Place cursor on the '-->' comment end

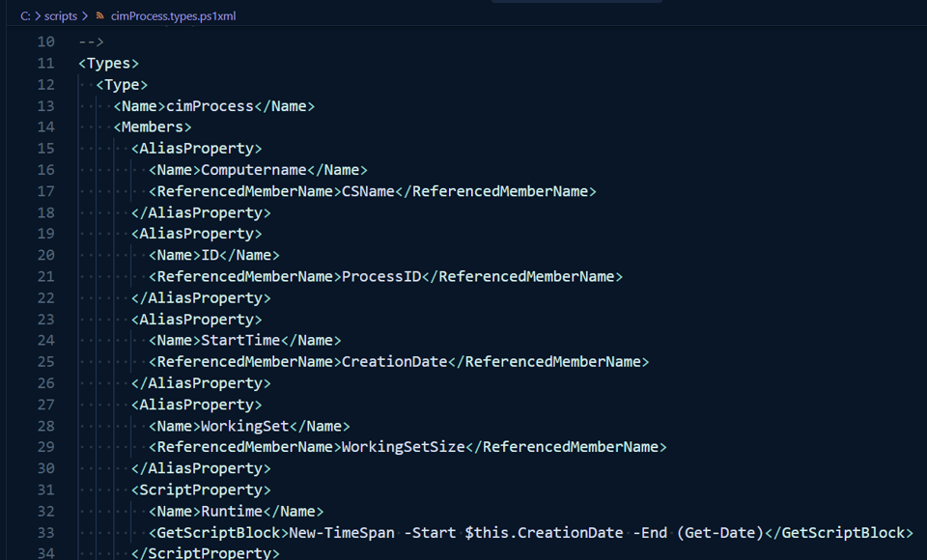[91, 42]
